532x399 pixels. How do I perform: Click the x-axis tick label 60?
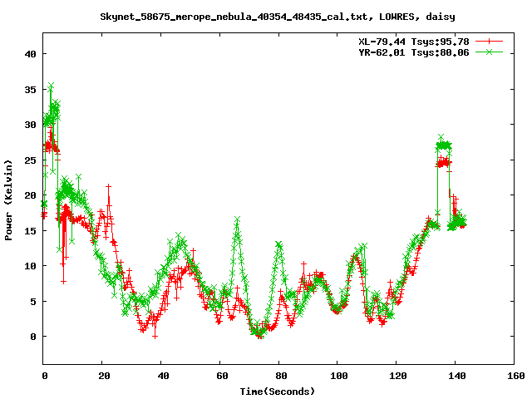(222, 376)
